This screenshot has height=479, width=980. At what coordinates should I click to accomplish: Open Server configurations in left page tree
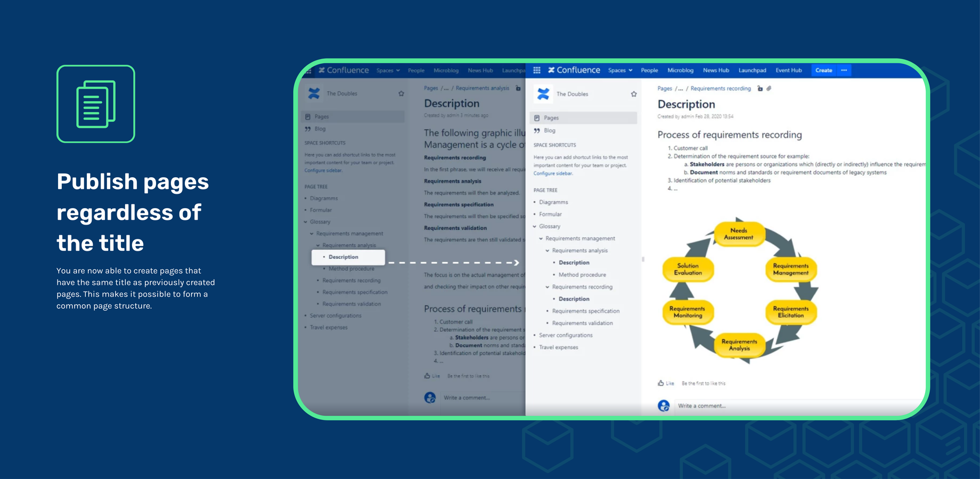(x=336, y=316)
